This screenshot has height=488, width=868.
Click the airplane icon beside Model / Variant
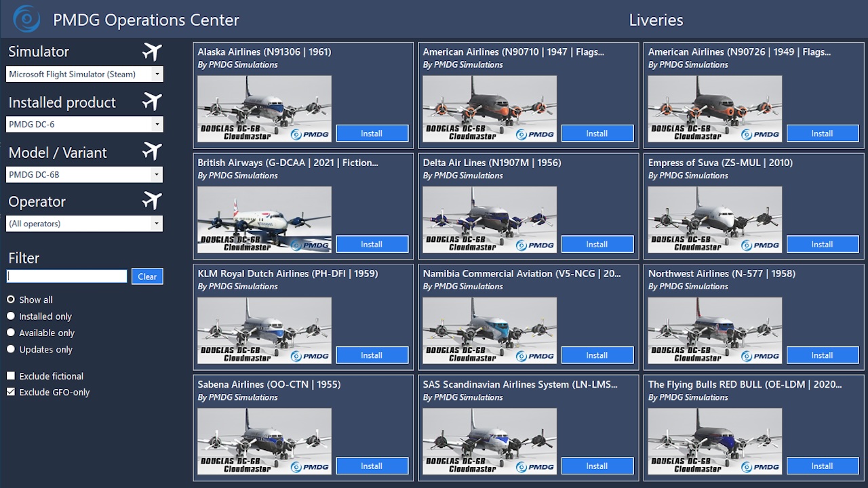point(153,152)
